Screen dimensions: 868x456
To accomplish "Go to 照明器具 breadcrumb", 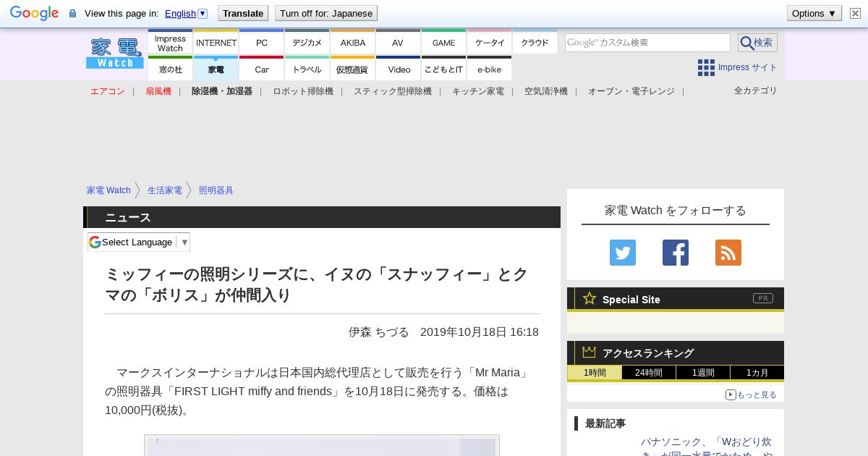I will (x=216, y=190).
